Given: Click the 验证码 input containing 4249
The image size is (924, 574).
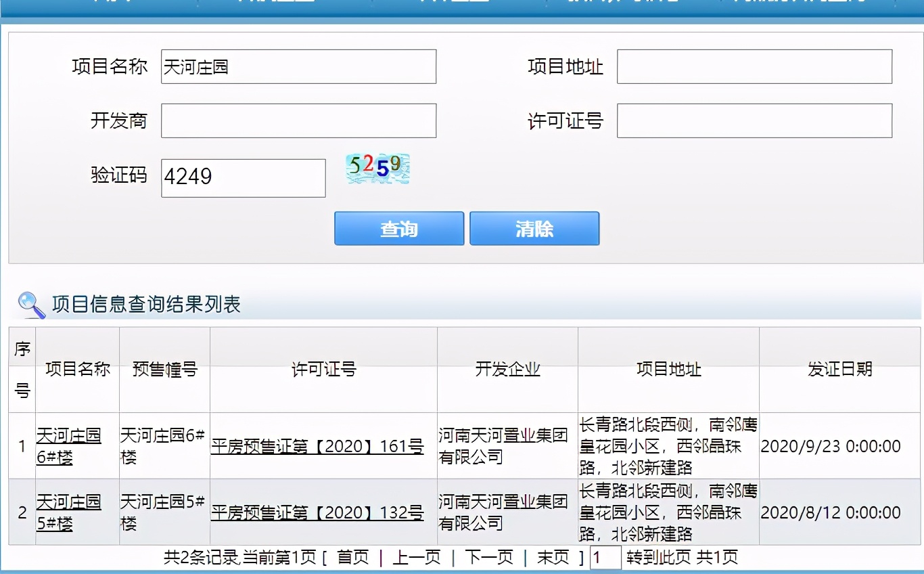Looking at the screenshot, I should coord(242,177).
